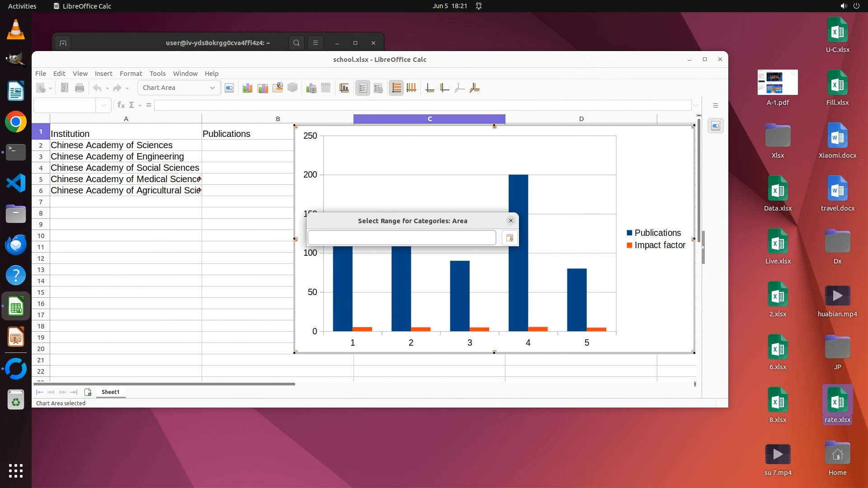Click the X Axis toolbar icon

pos(430,88)
